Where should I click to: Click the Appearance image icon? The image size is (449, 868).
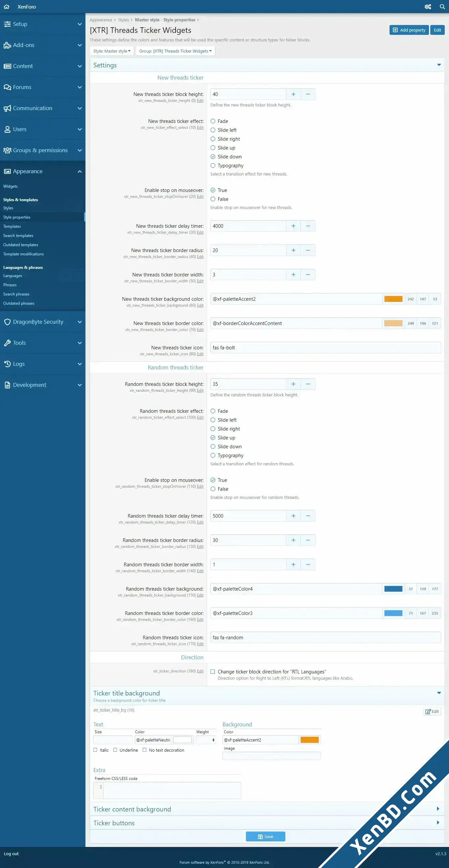(8, 172)
